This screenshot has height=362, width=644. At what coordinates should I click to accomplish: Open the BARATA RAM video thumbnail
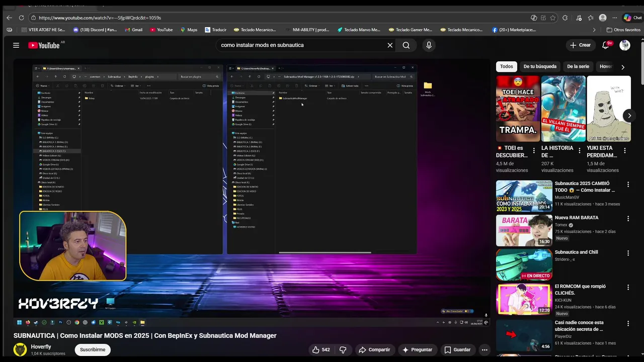click(x=524, y=230)
